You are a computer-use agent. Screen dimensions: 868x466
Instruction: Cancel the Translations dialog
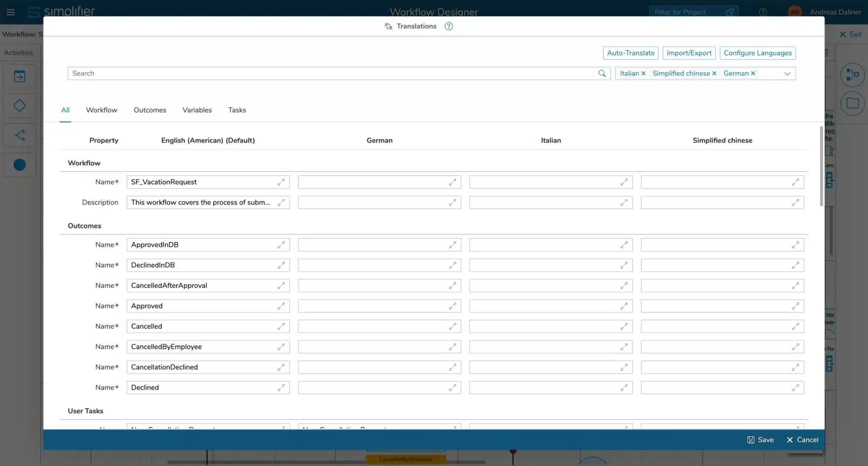click(802, 440)
